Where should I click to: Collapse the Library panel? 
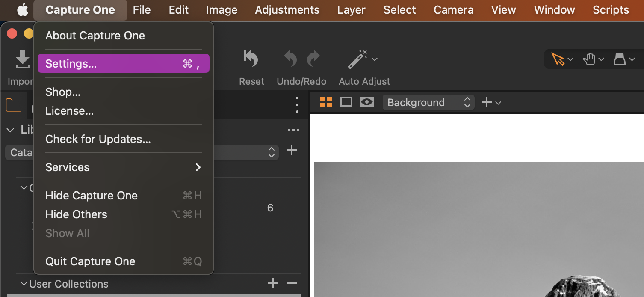11,130
